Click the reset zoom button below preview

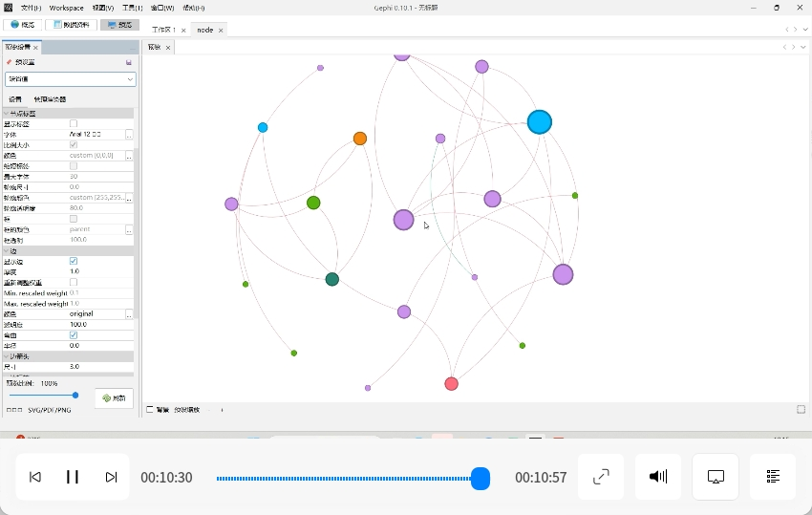[187, 410]
